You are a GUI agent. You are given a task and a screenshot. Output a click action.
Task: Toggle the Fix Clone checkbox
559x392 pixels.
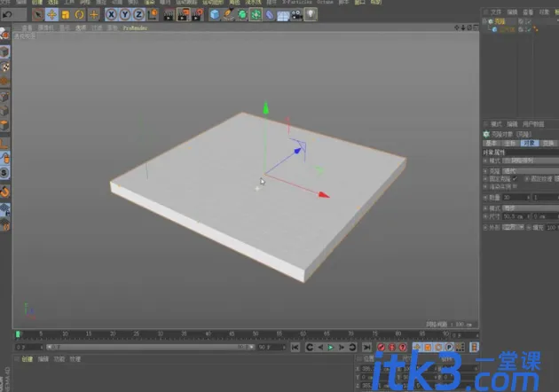click(515, 179)
